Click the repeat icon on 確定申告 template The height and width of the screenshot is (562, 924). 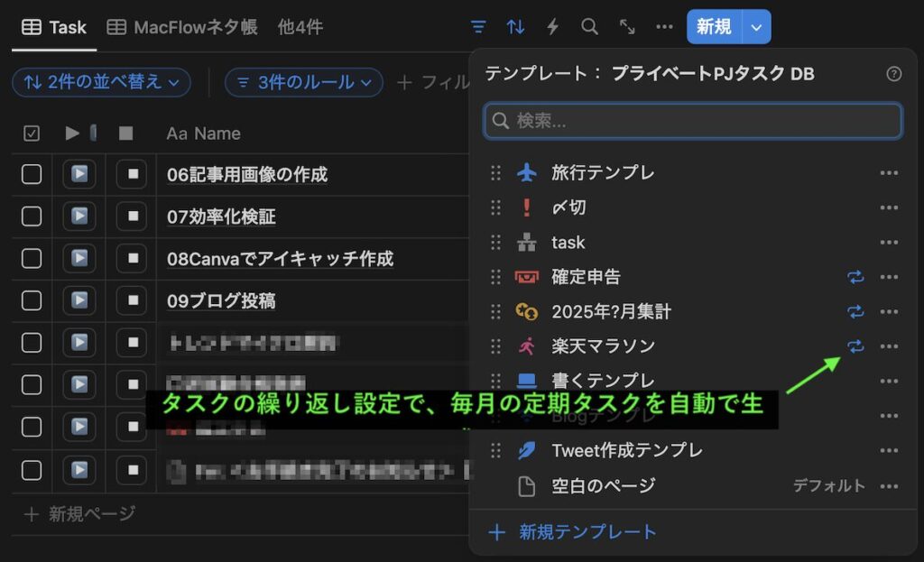pyautogui.click(x=855, y=277)
